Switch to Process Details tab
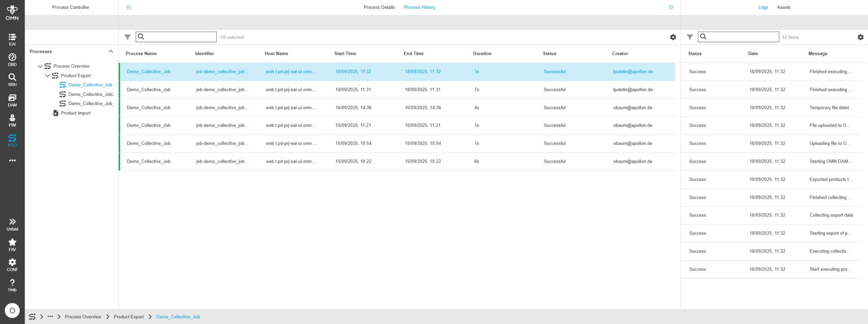 pyautogui.click(x=379, y=7)
